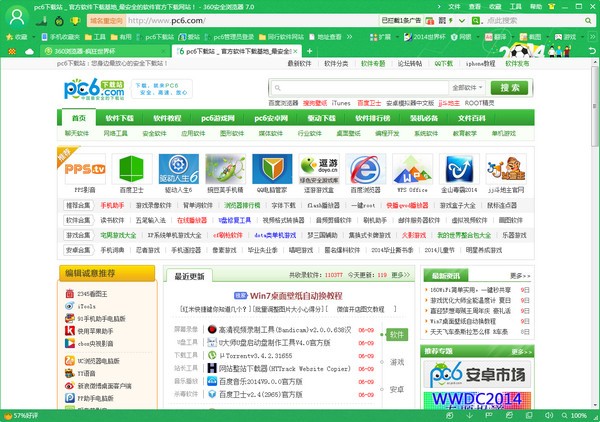Viewport: 600px width, 422px height.
Task: Click the 2014世界杯 bookmark button
Action: 424,37
